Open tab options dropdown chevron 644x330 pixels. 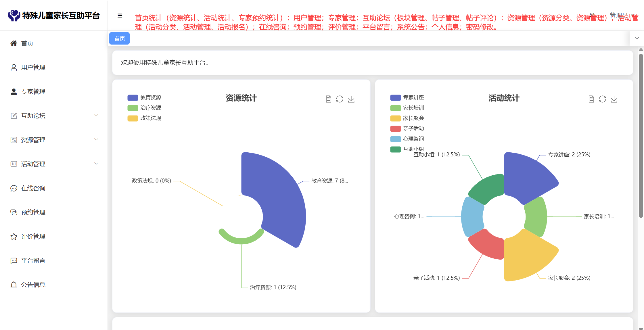tap(637, 38)
